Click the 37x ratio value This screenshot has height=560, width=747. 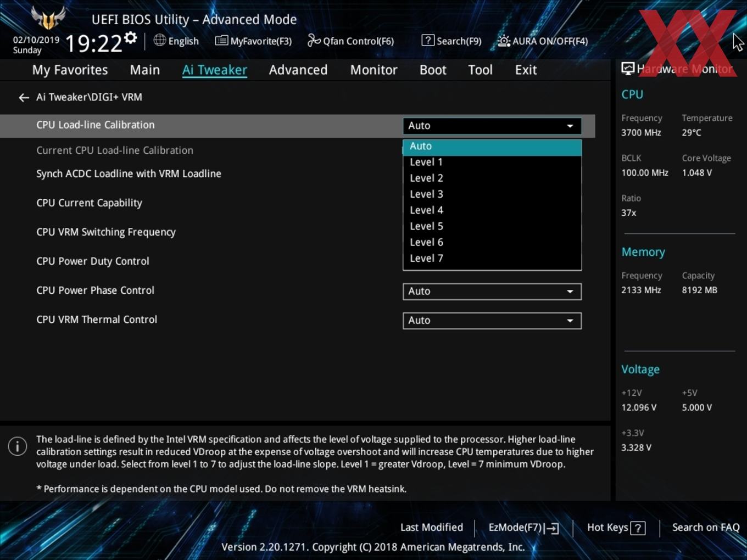coord(628,213)
